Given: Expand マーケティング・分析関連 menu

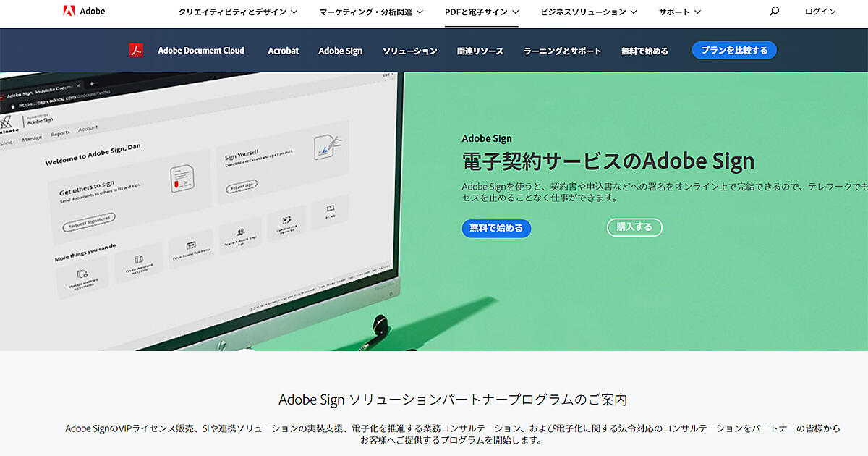Looking at the screenshot, I should (x=370, y=12).
